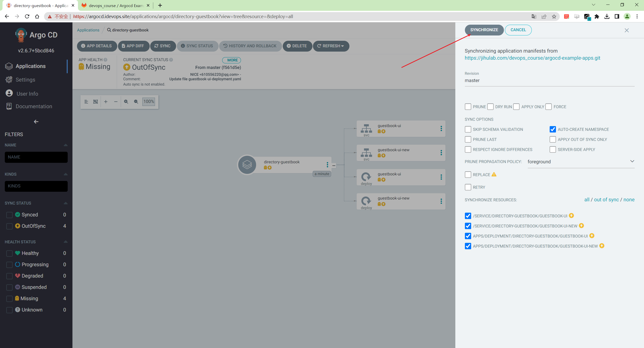Open menu for guestbook-ui-new svc node
644x348 pixels.
click(x=441, y=153)
